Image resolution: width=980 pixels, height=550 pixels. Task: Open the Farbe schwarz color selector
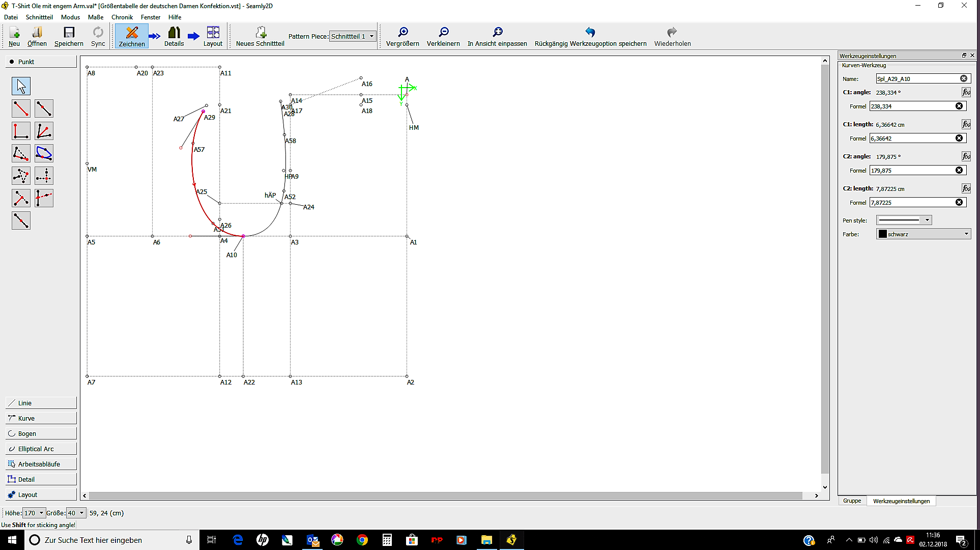click(x=923, y=234)
